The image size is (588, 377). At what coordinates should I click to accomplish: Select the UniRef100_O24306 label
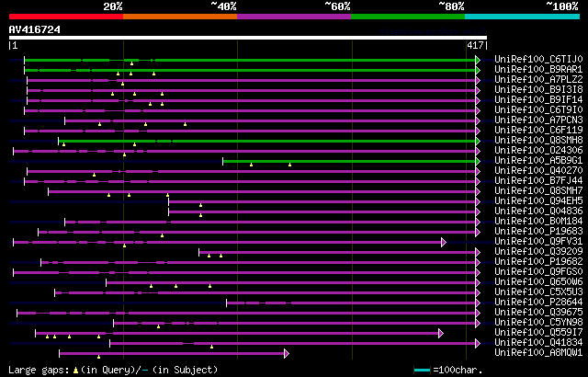[538, 151]
